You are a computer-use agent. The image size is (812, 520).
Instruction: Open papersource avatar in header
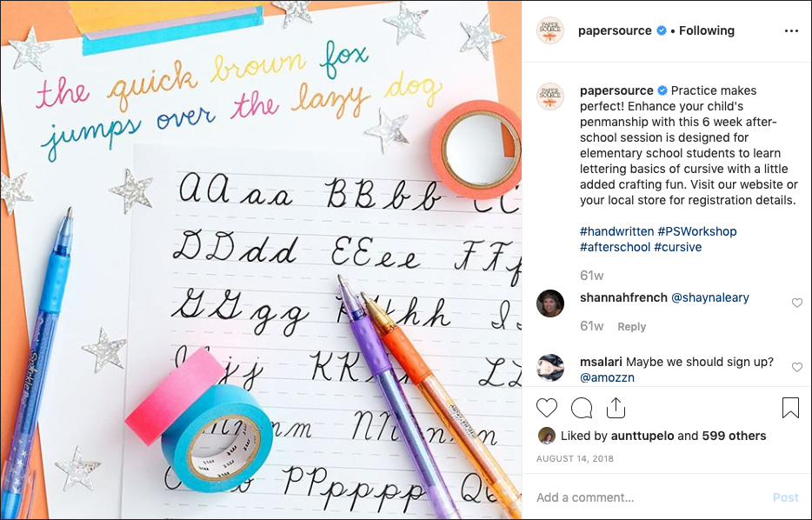click(550, 30)
